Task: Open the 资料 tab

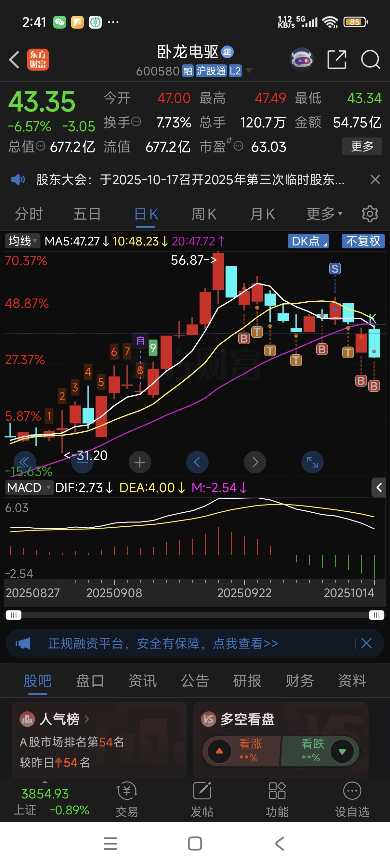Action: pos(352,681)
